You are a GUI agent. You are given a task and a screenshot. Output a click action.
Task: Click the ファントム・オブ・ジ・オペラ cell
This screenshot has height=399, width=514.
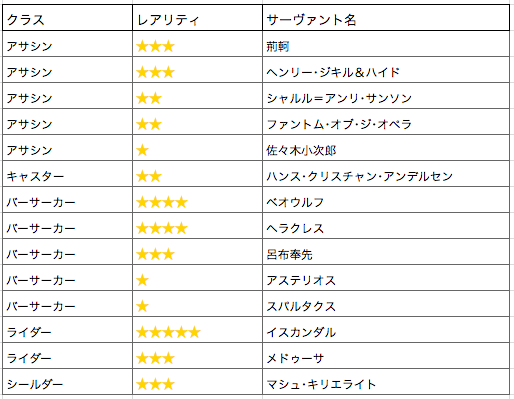coord(386,122)
